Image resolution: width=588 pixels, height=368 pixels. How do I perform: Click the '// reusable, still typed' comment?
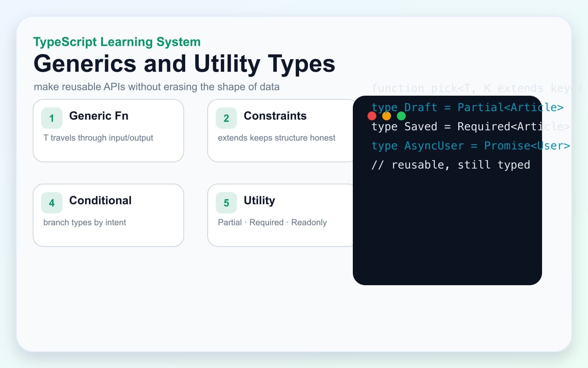(x=451, y=165)
